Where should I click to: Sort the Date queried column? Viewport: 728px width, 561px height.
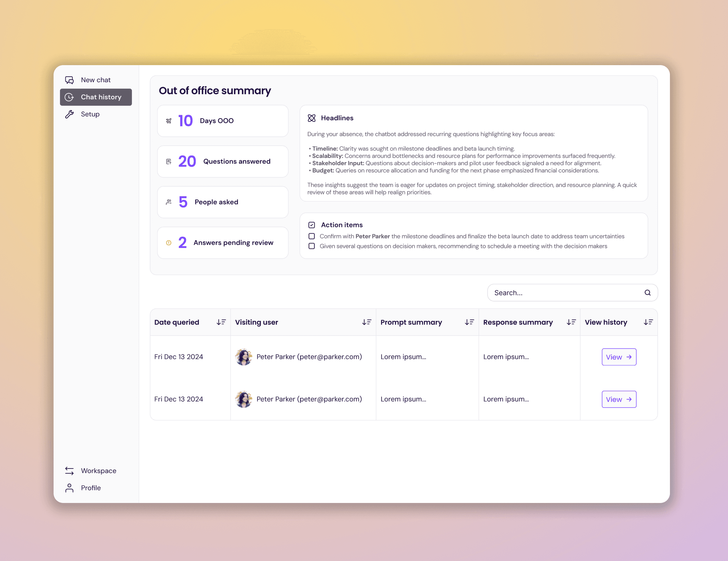pyautogui.click(x=221, y=322)
